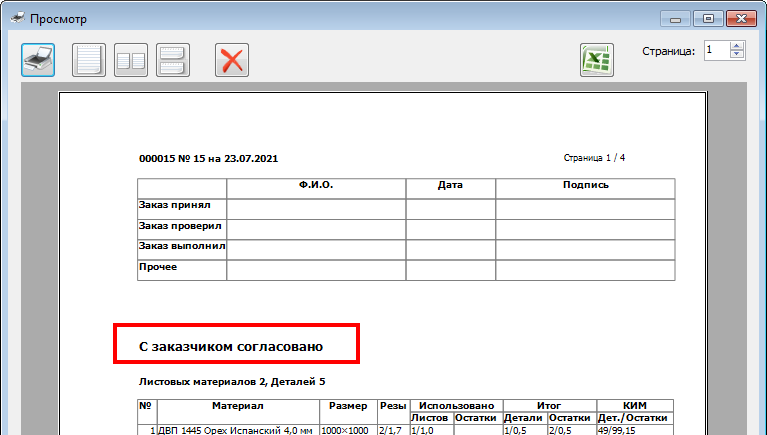
Task: Click 'Страница 1 / 4' page indicator
Action: (594, 158)
